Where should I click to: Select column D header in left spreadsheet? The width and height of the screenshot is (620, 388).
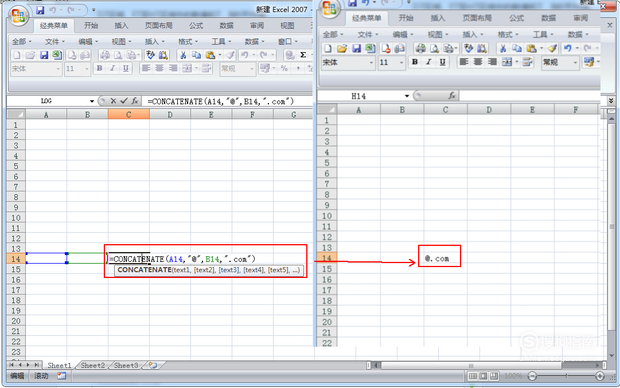tap(170, 115)
